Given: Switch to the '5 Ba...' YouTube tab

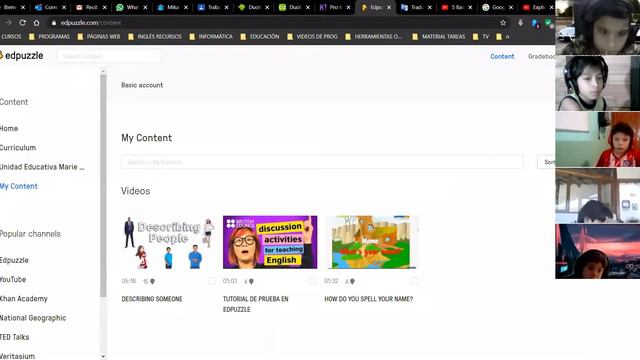Looking at the screenshot, I should [x=453, y=7].
